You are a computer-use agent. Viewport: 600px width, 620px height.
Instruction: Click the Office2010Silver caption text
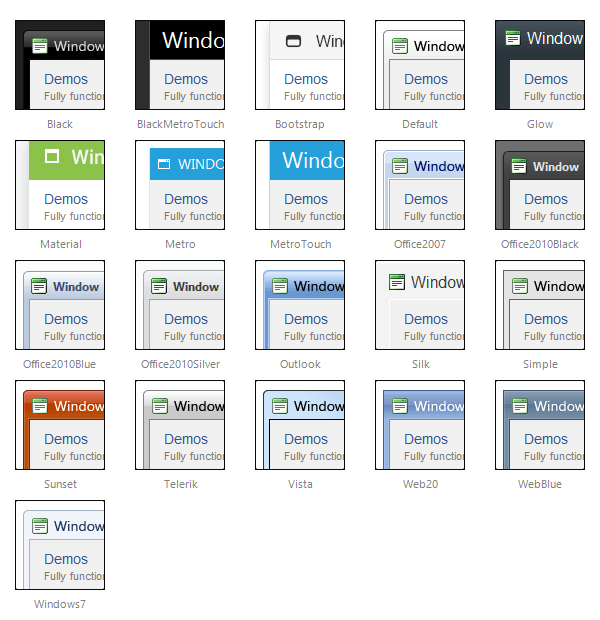click(x=180, y=364)
